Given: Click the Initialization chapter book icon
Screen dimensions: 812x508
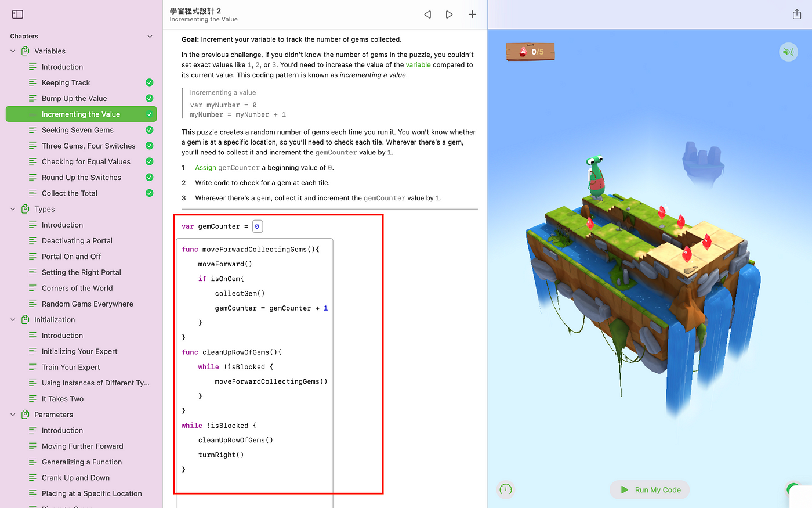Looking at the screenshot, I should [x=26, y=320].
